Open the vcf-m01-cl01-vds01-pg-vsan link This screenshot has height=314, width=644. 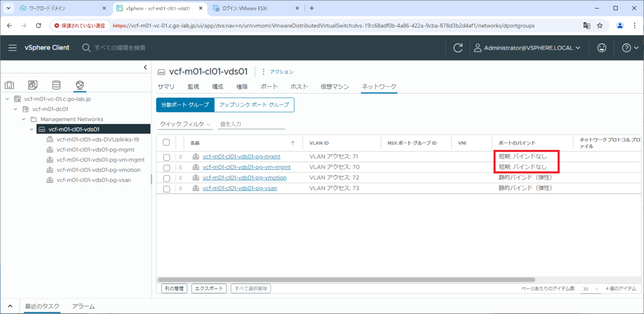click(239, 188)
